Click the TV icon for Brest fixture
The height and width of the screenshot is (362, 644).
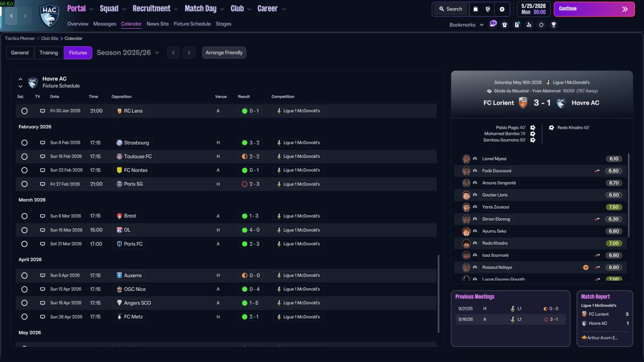(x=42, y=216)
